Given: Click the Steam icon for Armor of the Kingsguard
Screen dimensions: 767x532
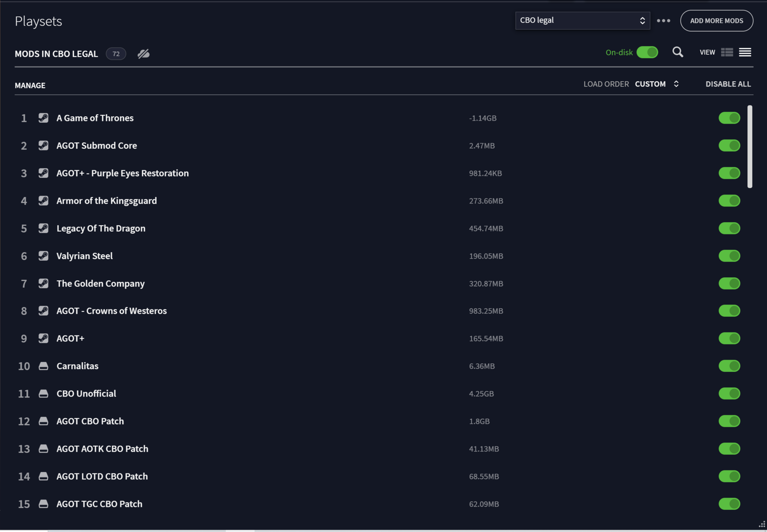Looking at the screenshot, I should point(43,200).
